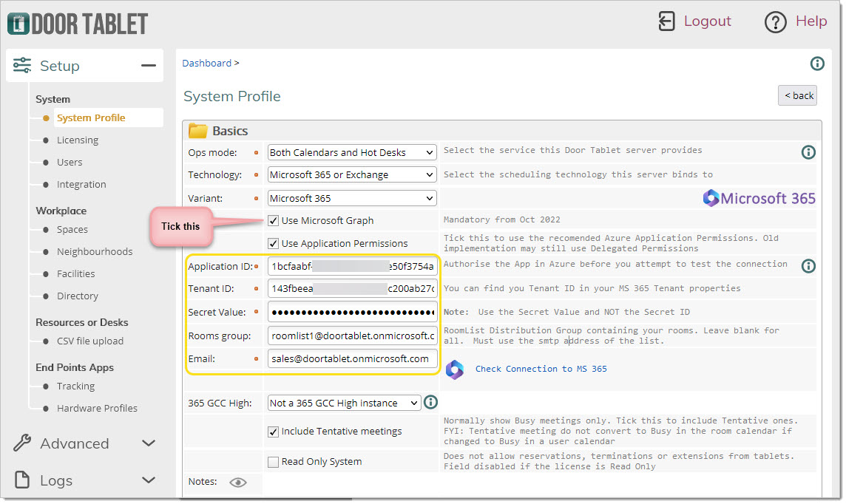This screenshot has width=846, height=504.
Task: Click the Email input field
Action: click(352, 358)
